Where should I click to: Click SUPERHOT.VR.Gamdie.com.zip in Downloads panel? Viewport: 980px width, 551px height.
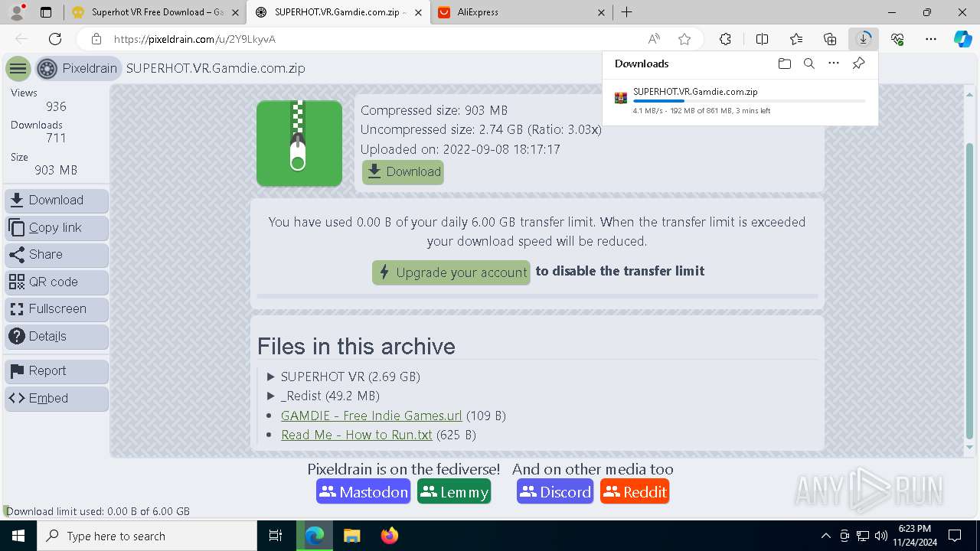pyautogui.click(x=695, y=92)
